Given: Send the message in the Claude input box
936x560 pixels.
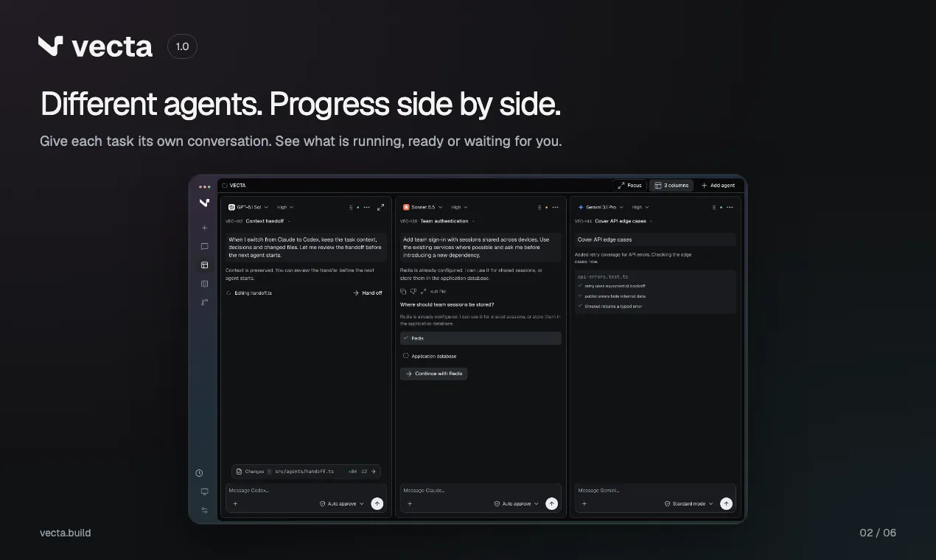Looking at the screenshot, I should coord(552,503).
